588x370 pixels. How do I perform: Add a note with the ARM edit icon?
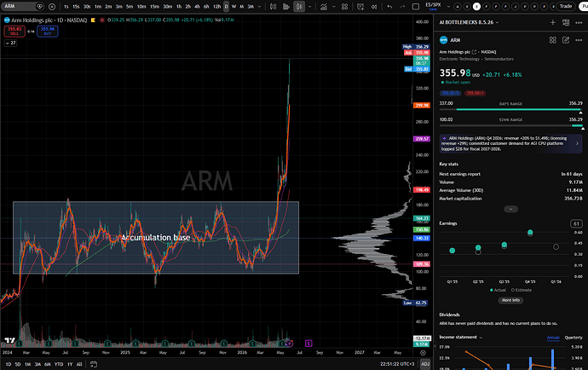coord(566,40)
